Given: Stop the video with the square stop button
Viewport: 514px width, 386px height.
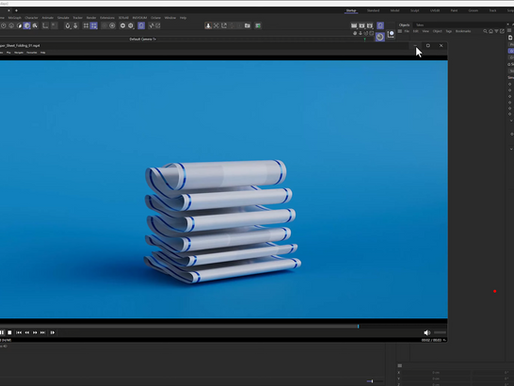Looking at the screenshot, I should pyautogui.click(x=10, y=332).
